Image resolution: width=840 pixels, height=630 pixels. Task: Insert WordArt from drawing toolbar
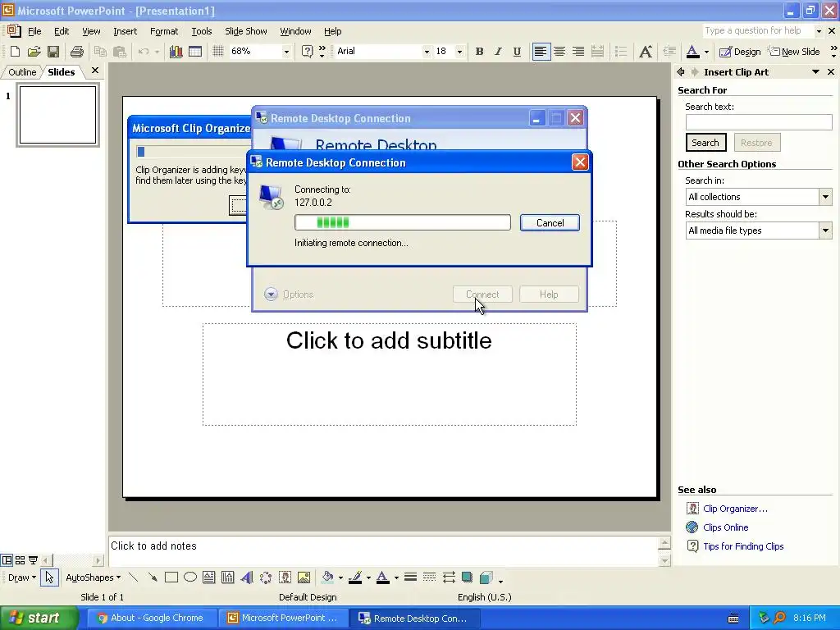tap(246, 577)
